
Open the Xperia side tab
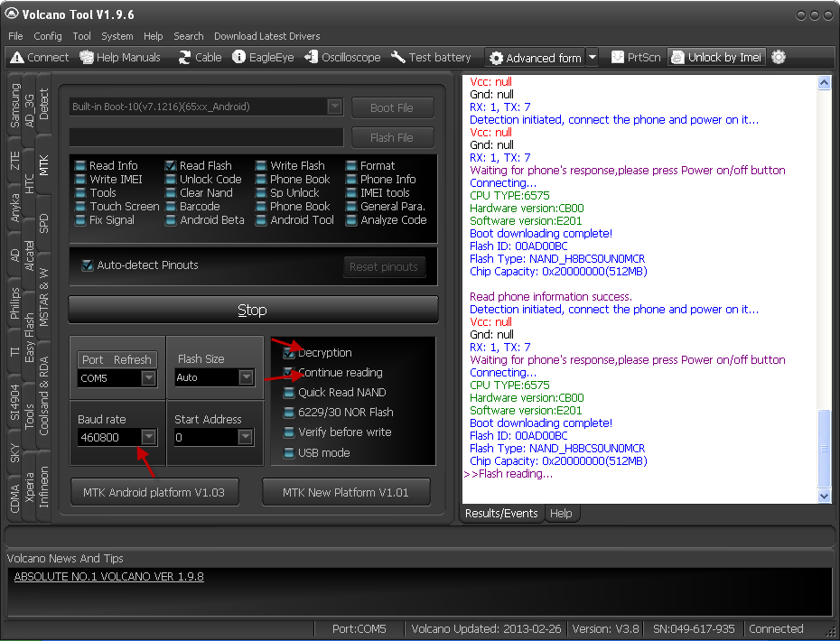[30, 488]
